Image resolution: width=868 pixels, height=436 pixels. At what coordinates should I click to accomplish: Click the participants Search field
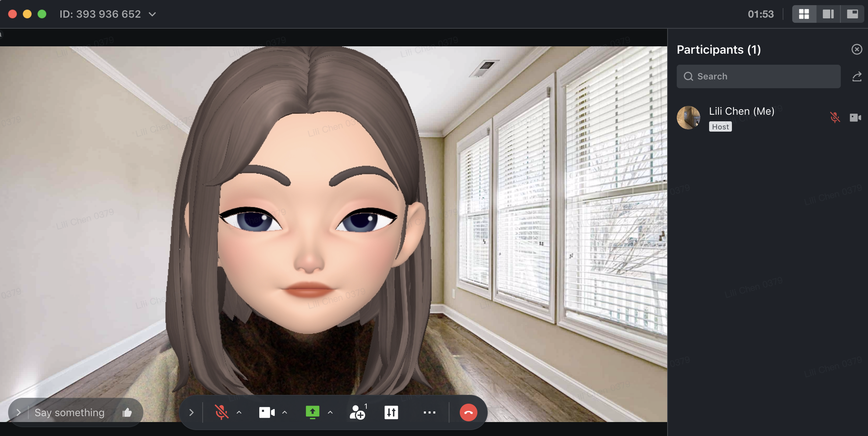click(758, 76)
